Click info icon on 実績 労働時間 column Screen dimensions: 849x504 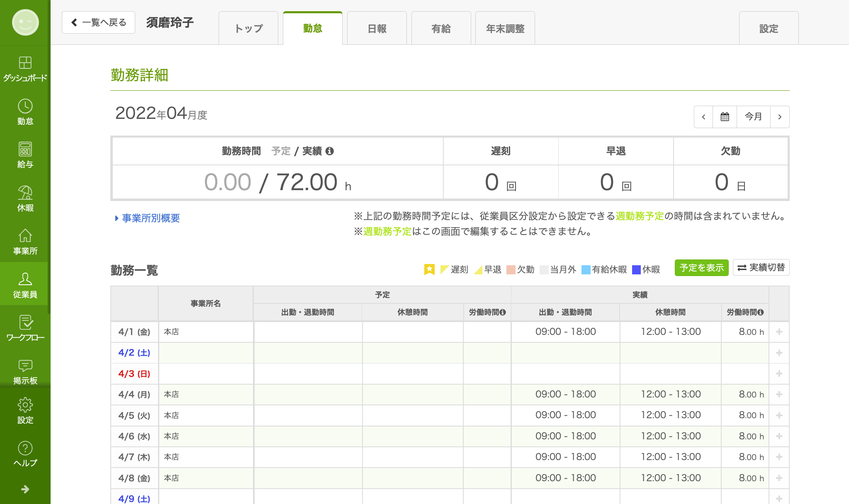(x=760, y=312)
